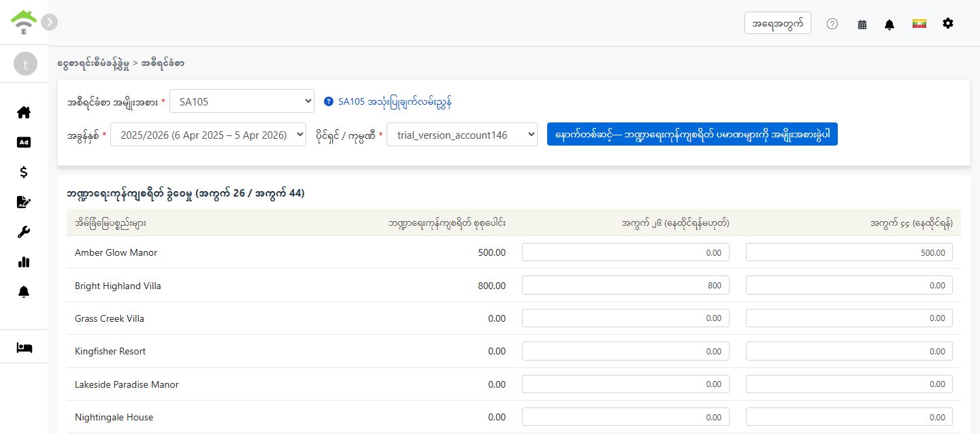Select the Kingfisher Resort property name

pyautogui.click(x=110, y=351)
